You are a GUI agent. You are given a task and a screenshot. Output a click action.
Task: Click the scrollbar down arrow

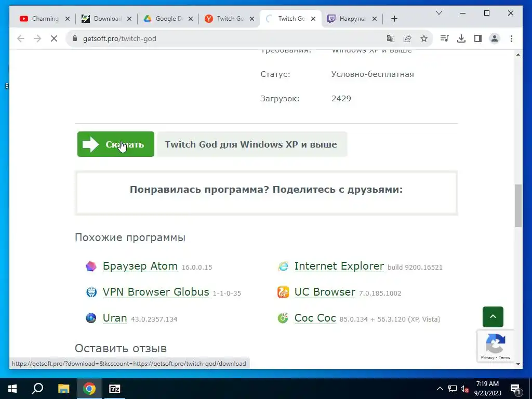pyautogui.click(x=518, y=364)
